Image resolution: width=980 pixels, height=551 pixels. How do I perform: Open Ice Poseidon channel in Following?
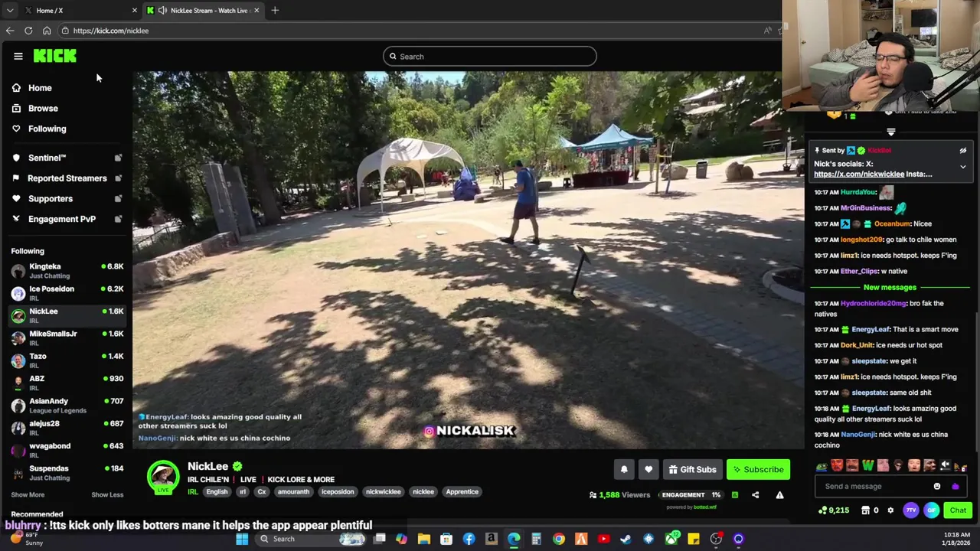tap(67, 293)
